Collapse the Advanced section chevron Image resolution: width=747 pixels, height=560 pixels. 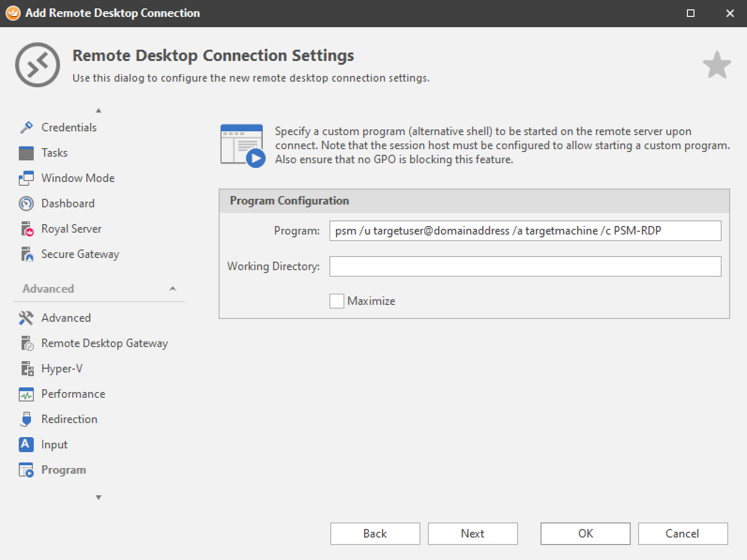tap(173, 289)
